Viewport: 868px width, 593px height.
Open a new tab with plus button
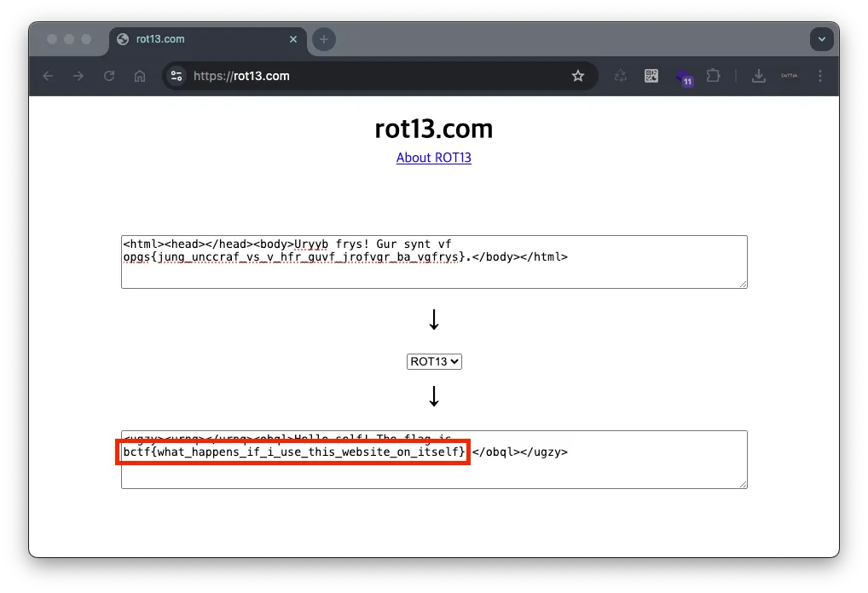(x=324, y=39)
